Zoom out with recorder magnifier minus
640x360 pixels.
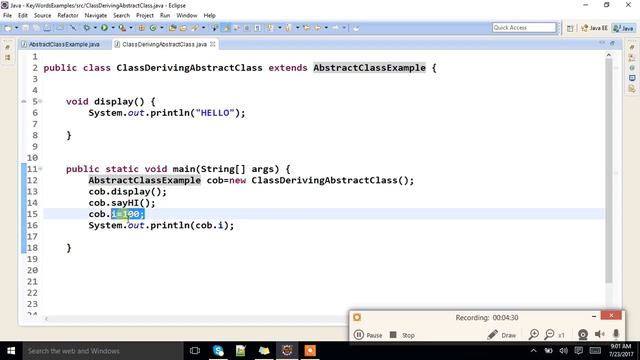tap(550, 335)
